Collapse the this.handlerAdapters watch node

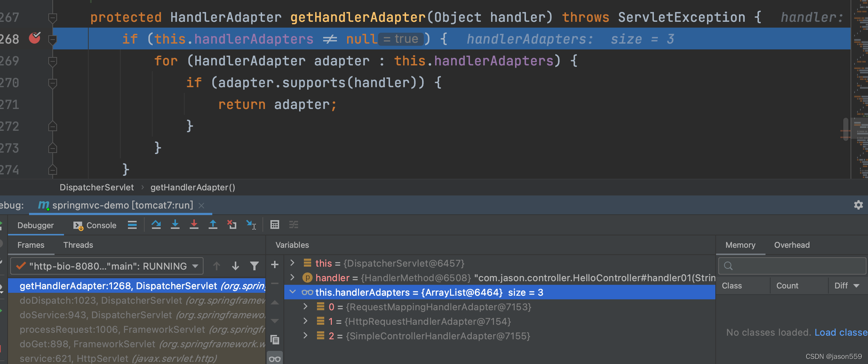pos(292,292)
